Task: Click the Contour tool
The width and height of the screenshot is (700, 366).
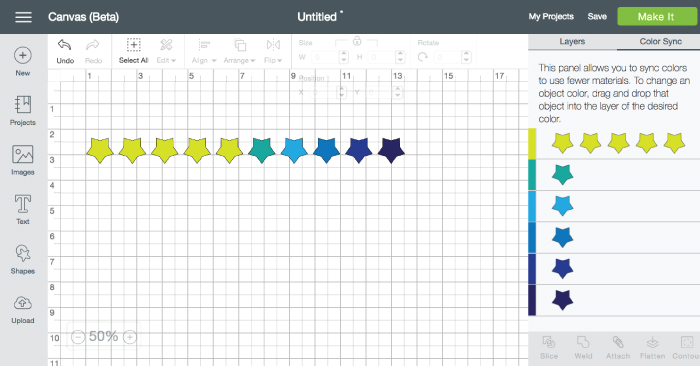Action: 686,348
